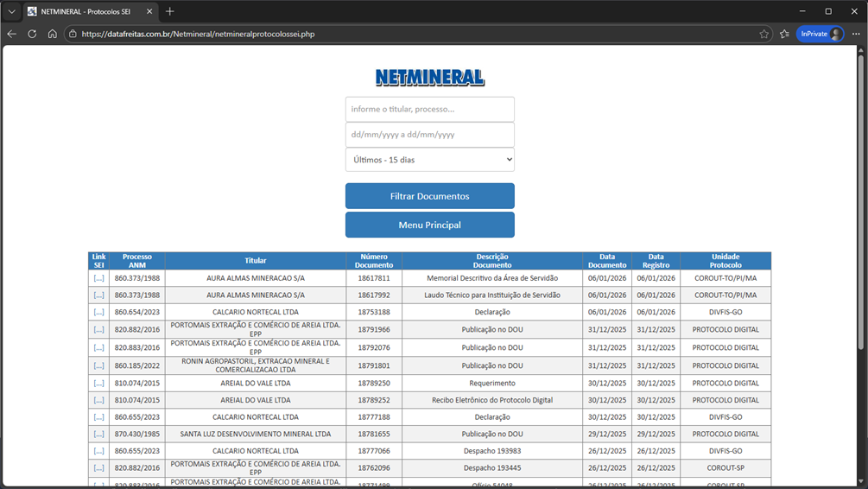This screenshot has width=868, height=489.
Task: Select the NETMINERAL - Protocolos SEI tab
Action: pos(91,11)
